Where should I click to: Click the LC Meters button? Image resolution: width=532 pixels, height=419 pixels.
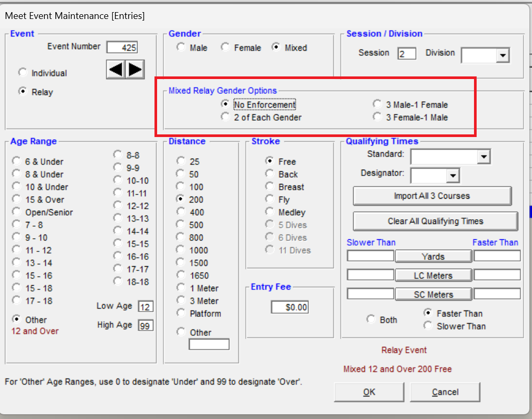point(433,275)
